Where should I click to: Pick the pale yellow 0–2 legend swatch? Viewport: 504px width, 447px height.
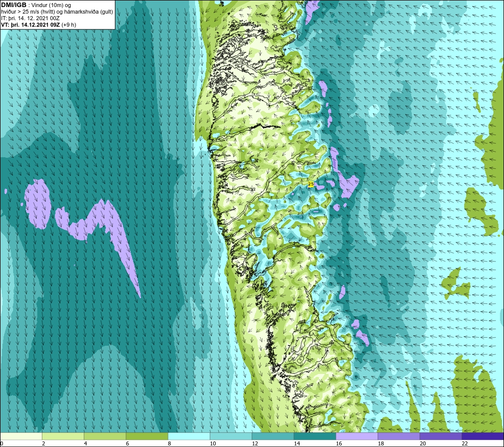[x=21, y=436]
